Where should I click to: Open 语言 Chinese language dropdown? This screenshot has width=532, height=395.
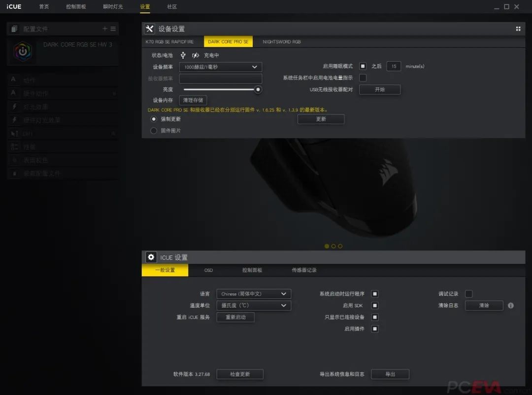point(254,294)
